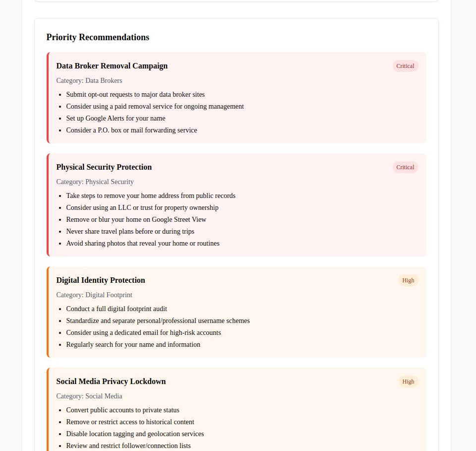The width and height of the screenshot is (476, 451).
Task: Select the Digital Identity Protection title
Action: tap(101, 280)
